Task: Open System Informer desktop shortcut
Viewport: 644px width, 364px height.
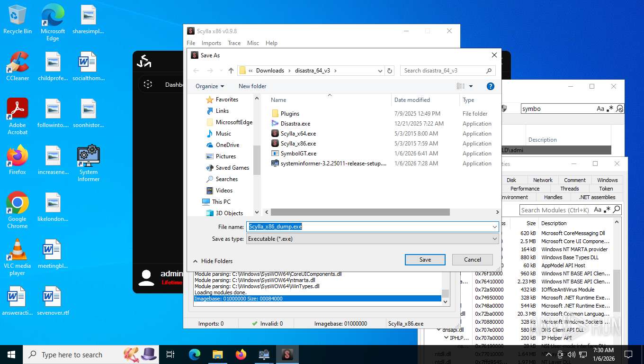Action: pos(89,164)
